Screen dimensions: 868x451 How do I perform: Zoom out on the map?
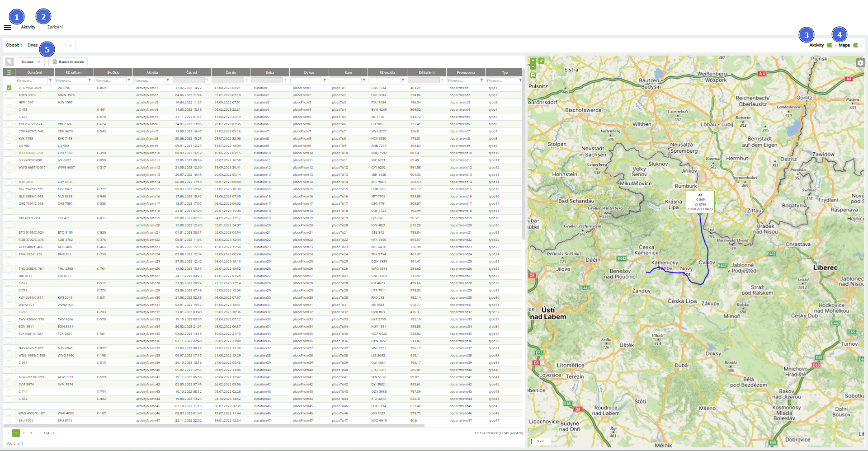pyautogui.click(x=533, y=66)
